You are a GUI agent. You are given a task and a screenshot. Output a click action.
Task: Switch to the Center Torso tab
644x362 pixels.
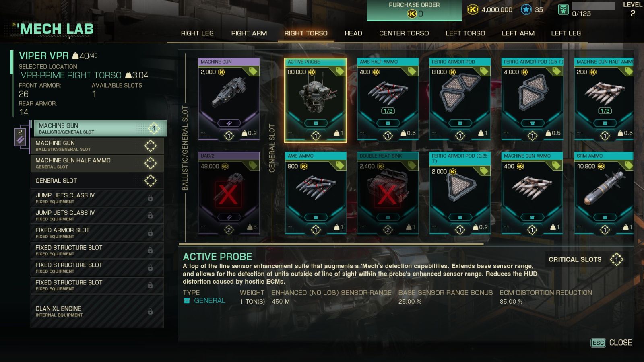[404, 33]
